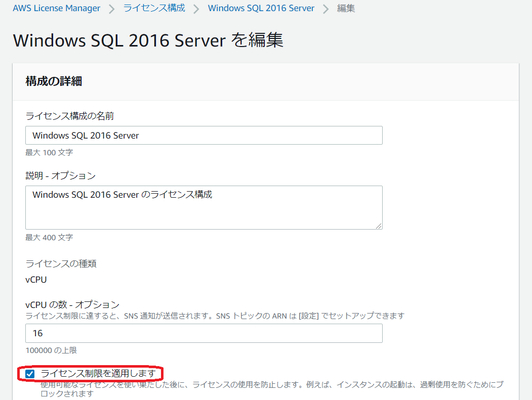Click the vCPU の数 - オプション label
Viewport: 532px width, 400px height.
[72, 304]
